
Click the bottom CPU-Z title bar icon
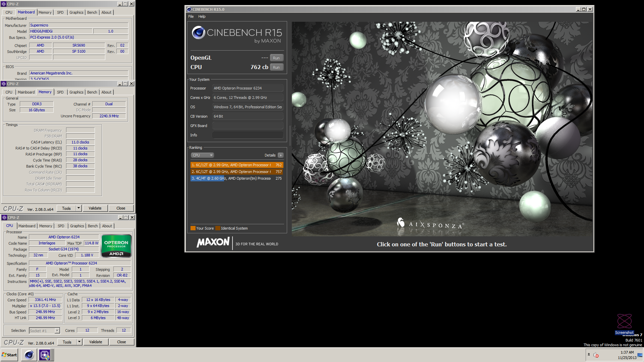tap(4, 218)
